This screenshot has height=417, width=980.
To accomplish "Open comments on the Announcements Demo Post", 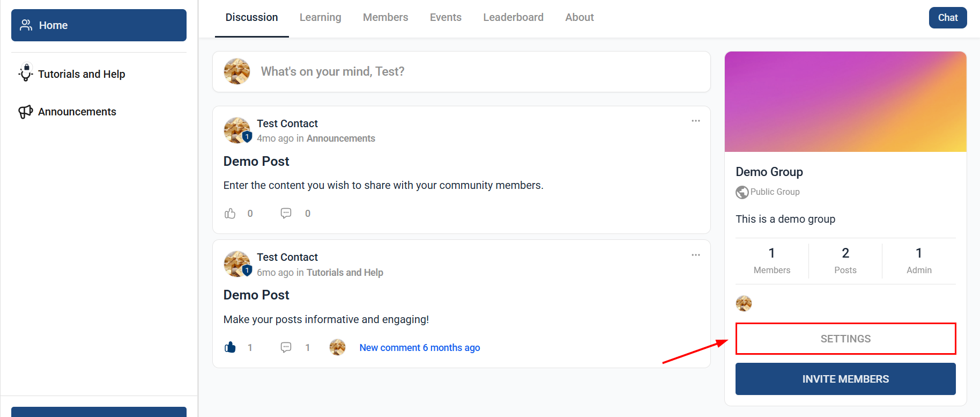I will coord(286,214).
